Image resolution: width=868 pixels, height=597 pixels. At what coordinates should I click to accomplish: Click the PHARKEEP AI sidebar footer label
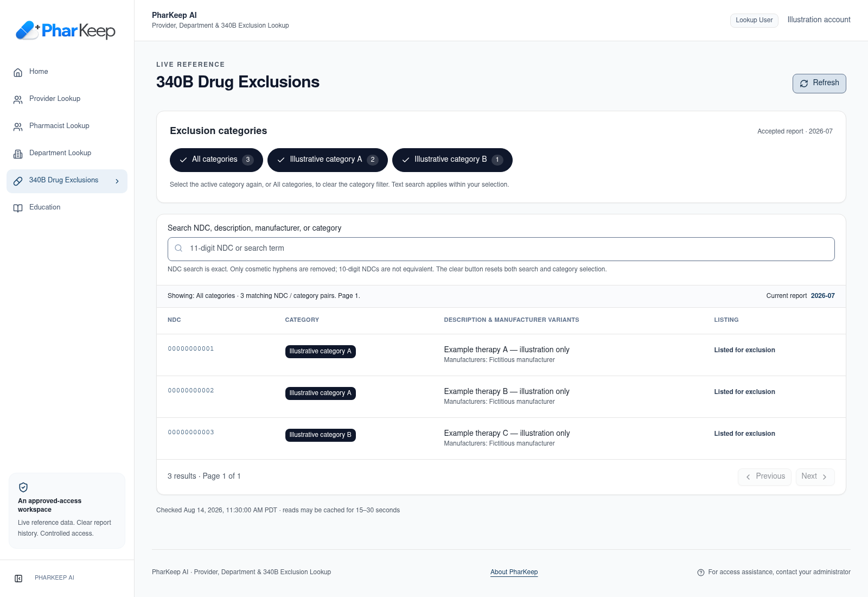point(54,578)
